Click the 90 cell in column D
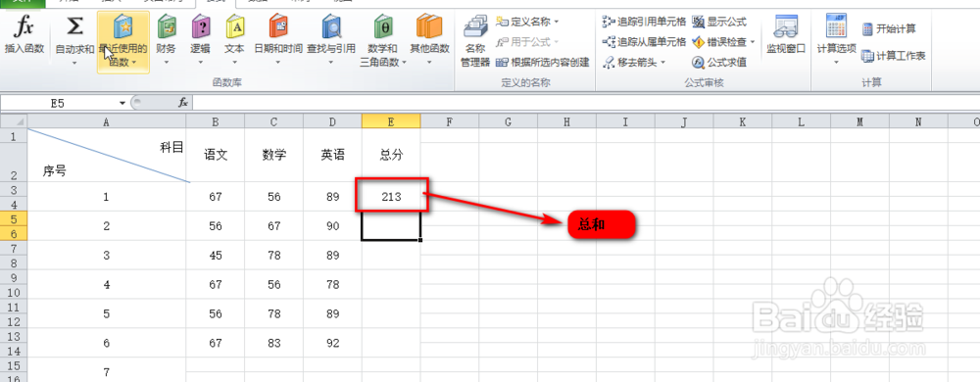This screenshot has width=980, height=382. 332,226
